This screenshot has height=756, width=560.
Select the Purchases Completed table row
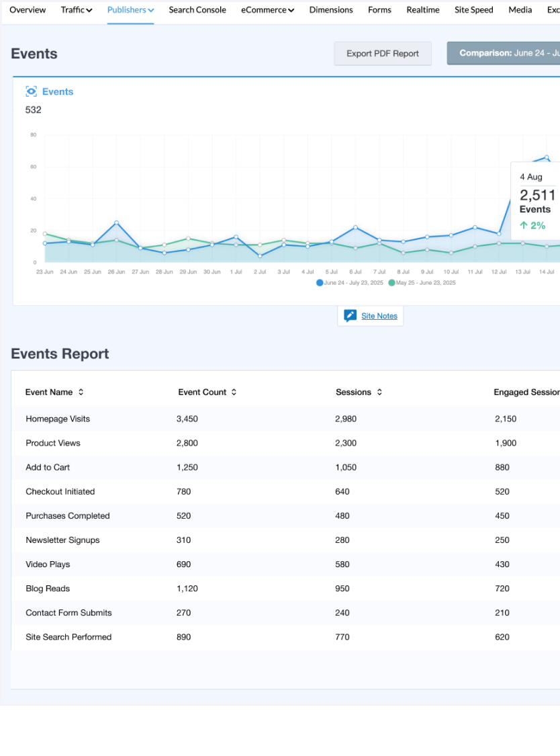pyautogui.click(x=68, y=516)
